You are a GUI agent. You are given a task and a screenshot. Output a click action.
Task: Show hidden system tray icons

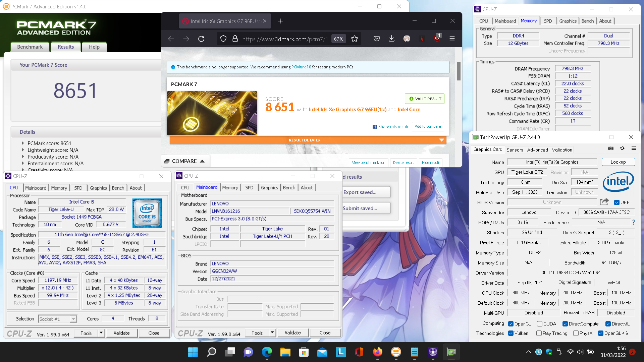pos(529,352)
